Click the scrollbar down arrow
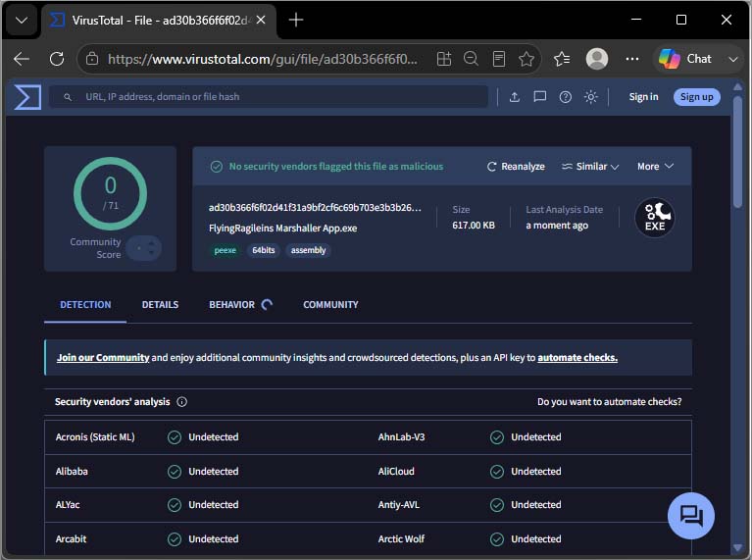 pyautogui.click(x=737, y=548)
